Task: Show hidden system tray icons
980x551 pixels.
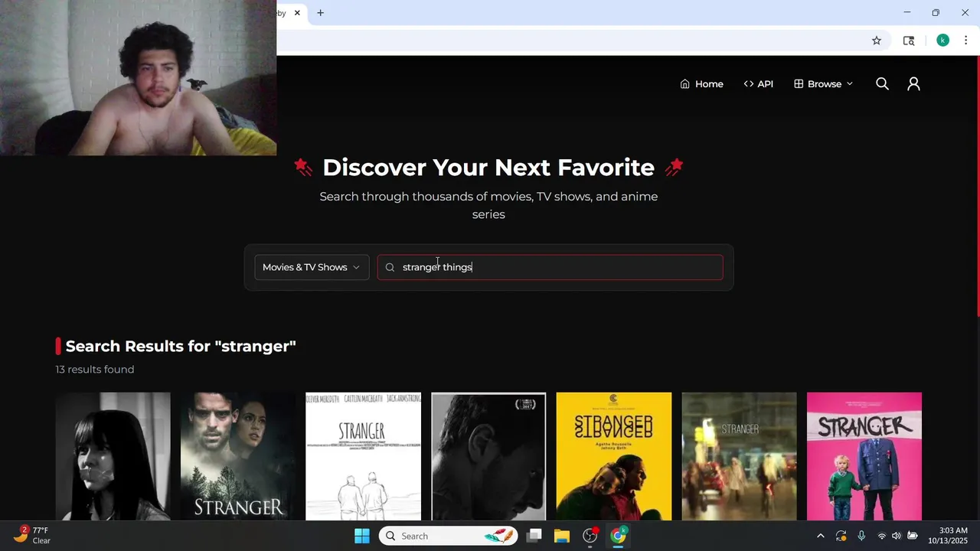Action: coord(820,536)
